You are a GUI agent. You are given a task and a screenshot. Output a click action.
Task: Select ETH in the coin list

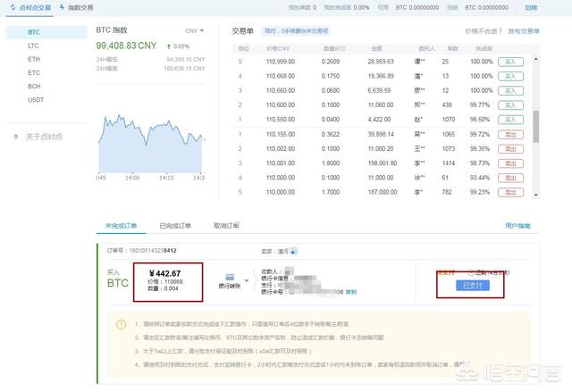point(33,58)
